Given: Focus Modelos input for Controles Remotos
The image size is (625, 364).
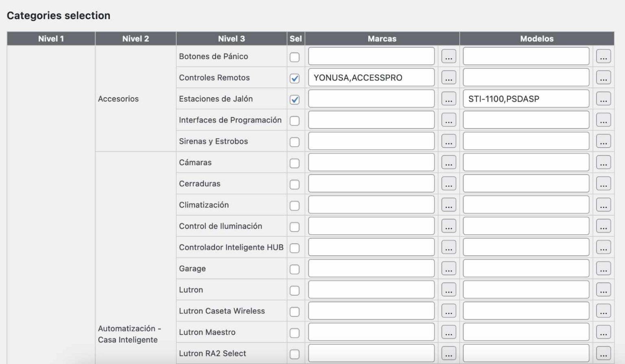Looking at the screenshot, I should (526, 77).
